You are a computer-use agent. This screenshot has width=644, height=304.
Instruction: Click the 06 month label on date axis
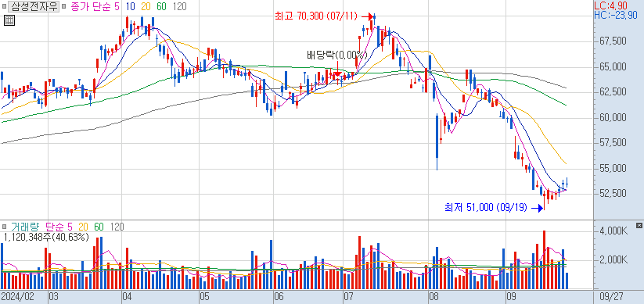[279, 297]
